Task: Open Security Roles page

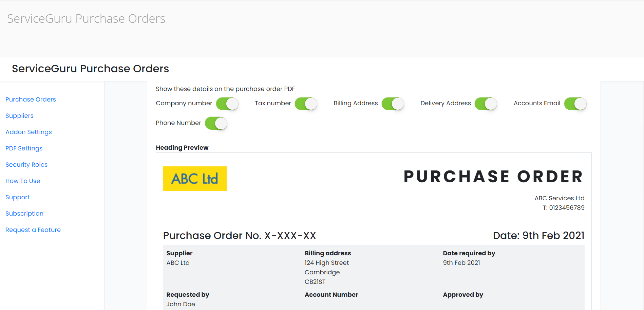Action: tap(26, 165)
